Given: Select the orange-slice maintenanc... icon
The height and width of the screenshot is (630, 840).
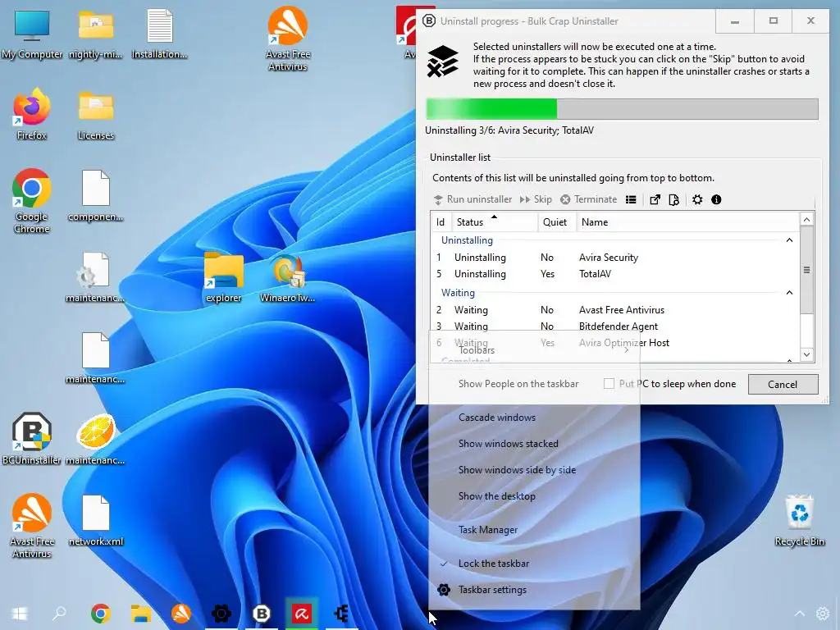Looking at the screenshot, I should [x=96, y=438].
